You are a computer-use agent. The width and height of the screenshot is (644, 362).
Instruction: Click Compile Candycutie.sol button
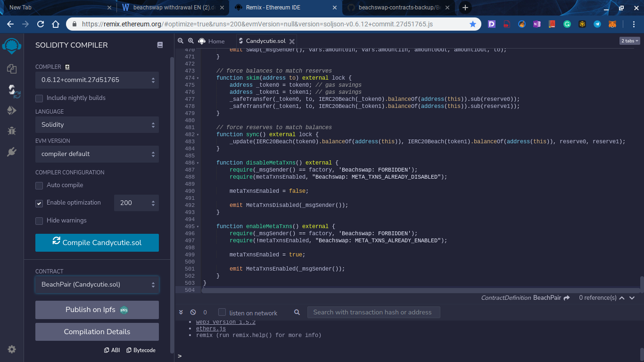(x=97, y=243)
